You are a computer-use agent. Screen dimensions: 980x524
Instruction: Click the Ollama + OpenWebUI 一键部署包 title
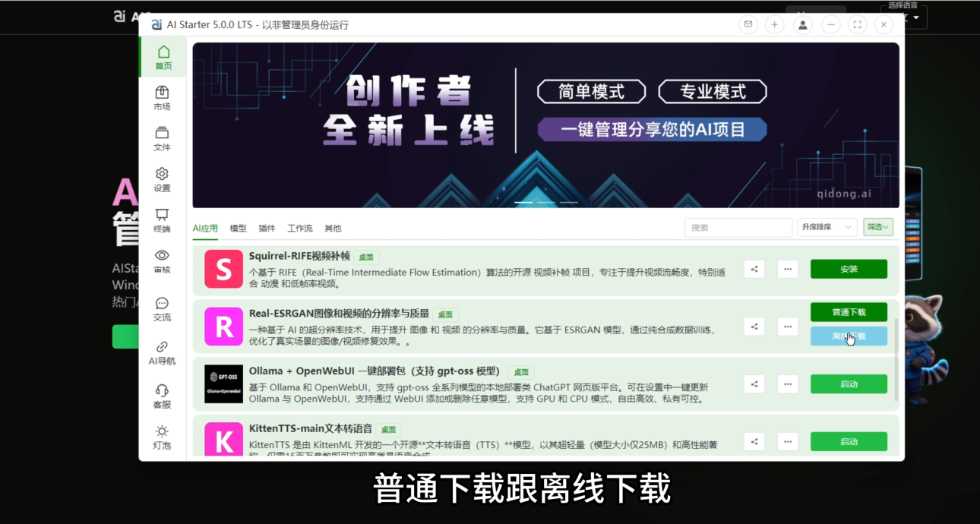click(x=375, y=371)
